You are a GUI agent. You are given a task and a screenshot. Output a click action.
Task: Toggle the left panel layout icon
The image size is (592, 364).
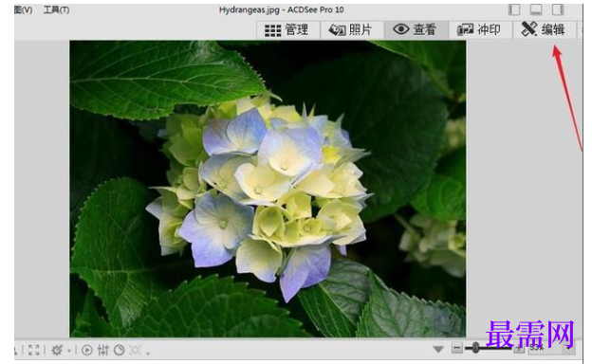(x=514, y=9)
